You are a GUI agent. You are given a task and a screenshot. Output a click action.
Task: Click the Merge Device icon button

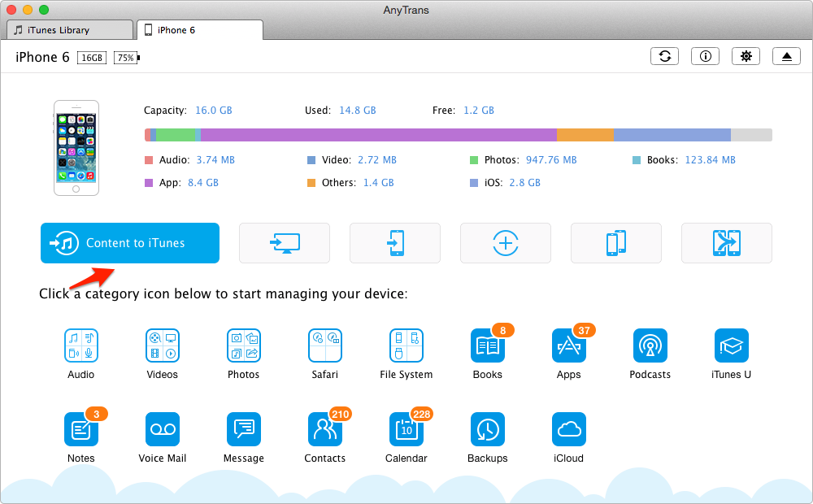coord(726,243)
